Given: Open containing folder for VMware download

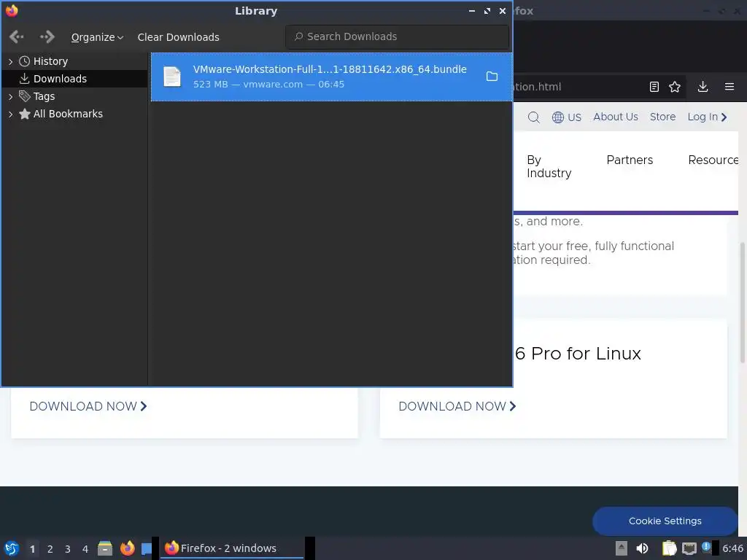Looking at the screenshot, I should point(492,76).
